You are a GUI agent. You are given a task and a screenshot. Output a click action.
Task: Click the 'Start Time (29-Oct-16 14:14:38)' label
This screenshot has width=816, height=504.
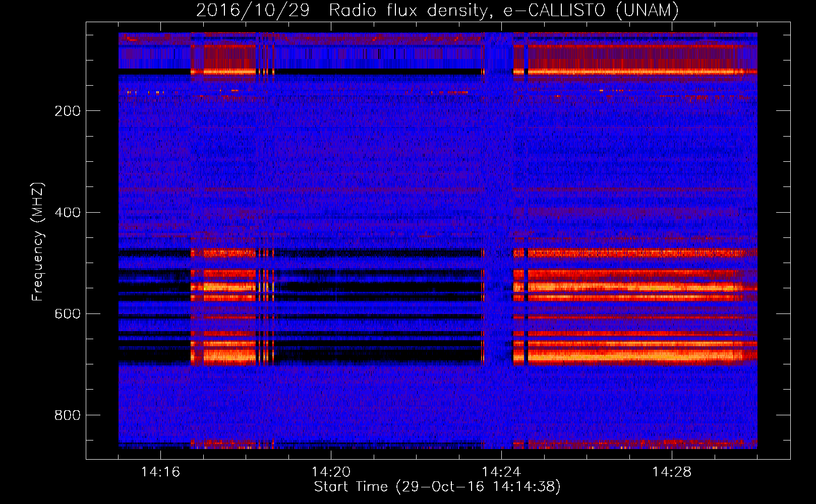coord(437,487)
